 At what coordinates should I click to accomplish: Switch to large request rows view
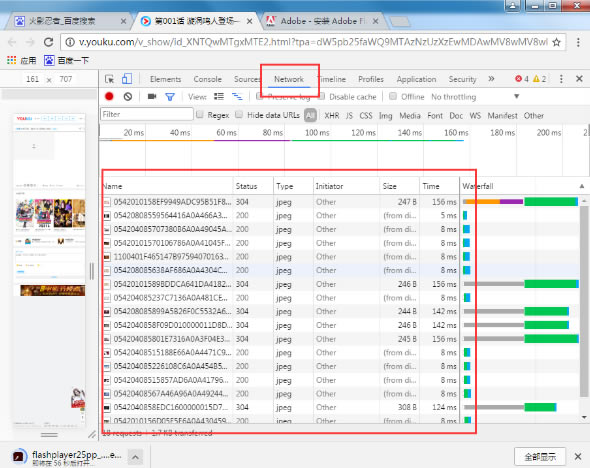(x=219, y=97)
